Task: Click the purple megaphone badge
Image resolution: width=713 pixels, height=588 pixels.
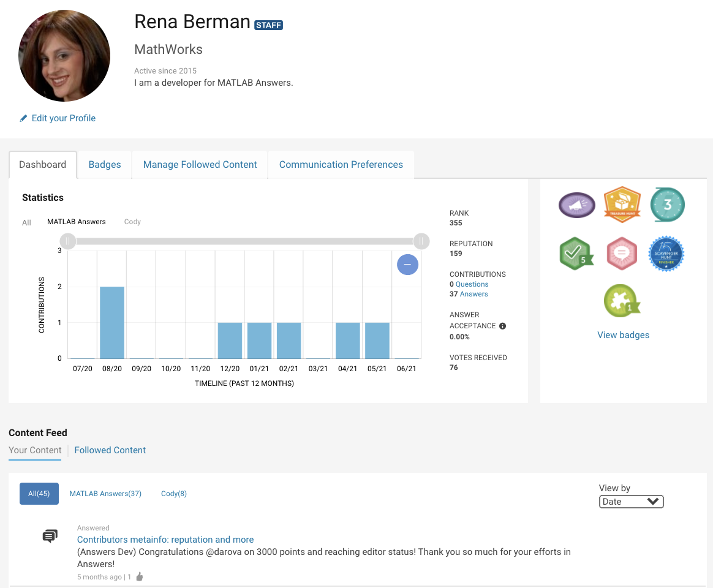Action: (x=576, y=205)
